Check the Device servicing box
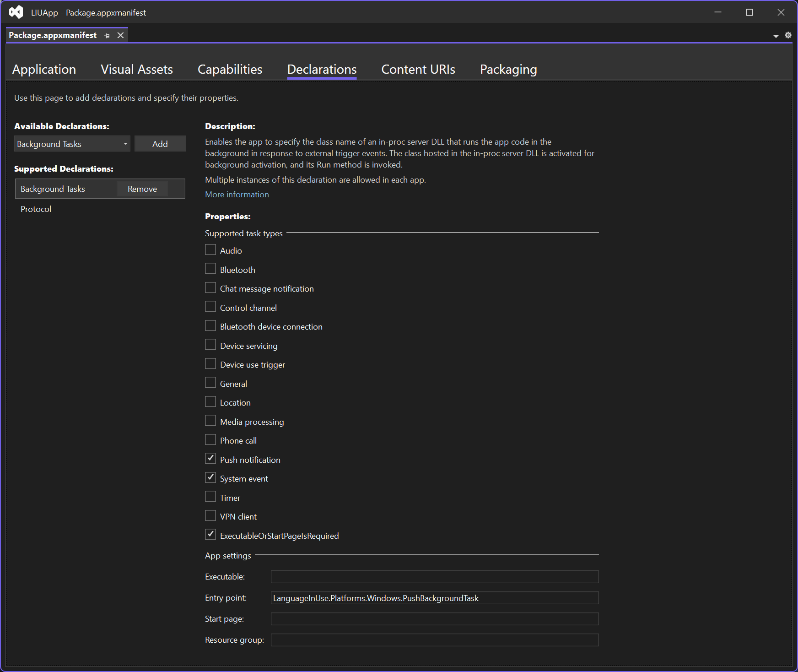Screen dimensions: 798x672 [210, 345]
